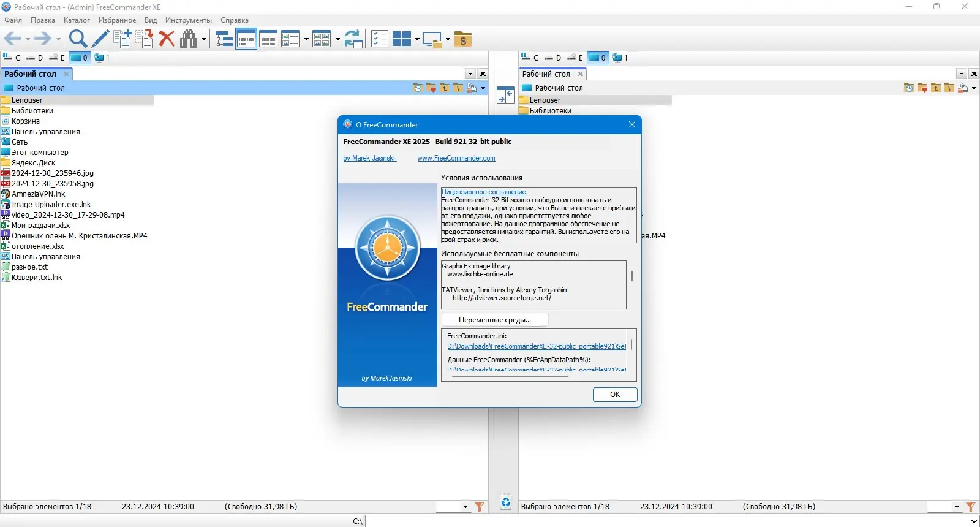
Task: Open Лицензионное соглашение link
Action: pyautogui.click(x=484, y=192)
